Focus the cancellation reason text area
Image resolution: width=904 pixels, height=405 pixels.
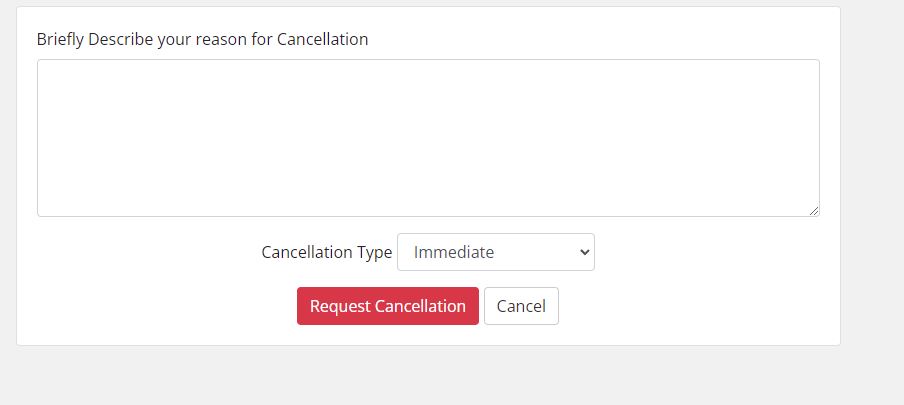click(428, 138)
